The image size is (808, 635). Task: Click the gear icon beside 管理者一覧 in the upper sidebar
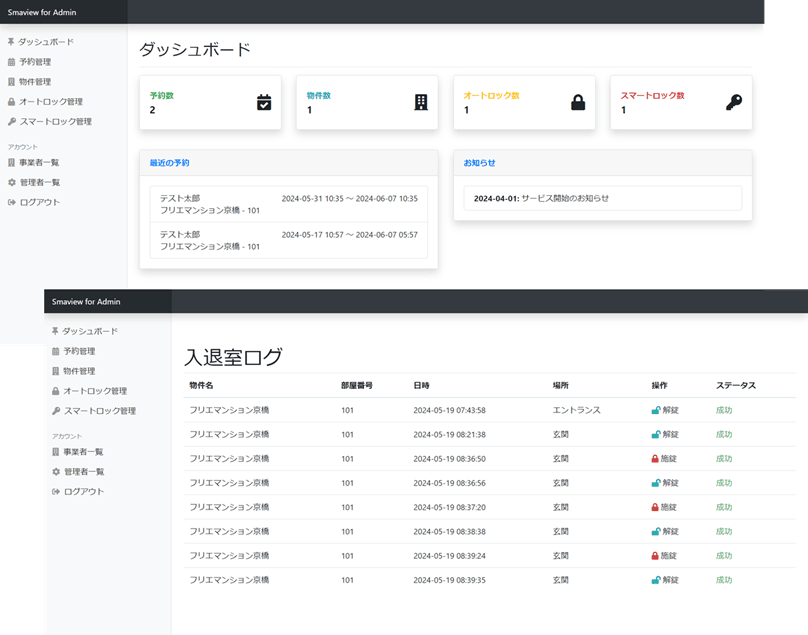12,182
